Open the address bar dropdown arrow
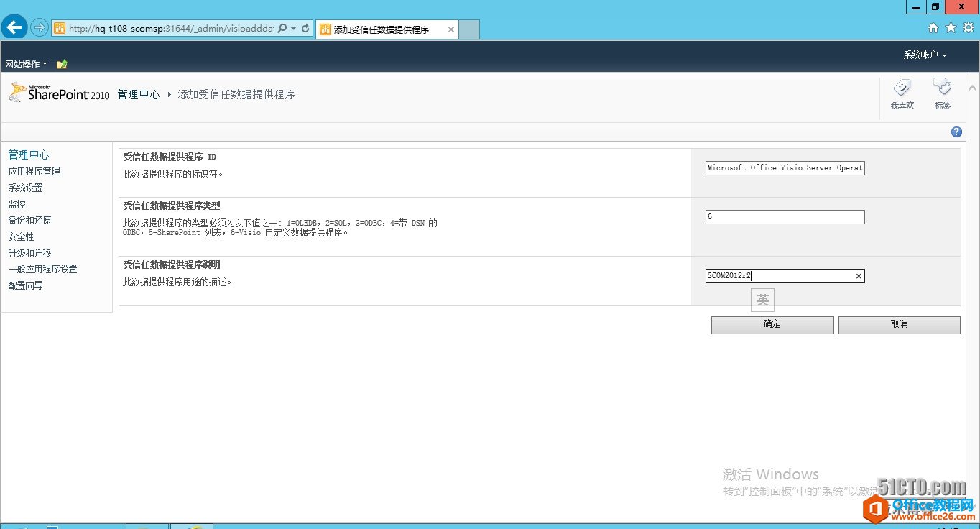Image resolution: width=980 pixels, height=529 pixels. (293, 29)
